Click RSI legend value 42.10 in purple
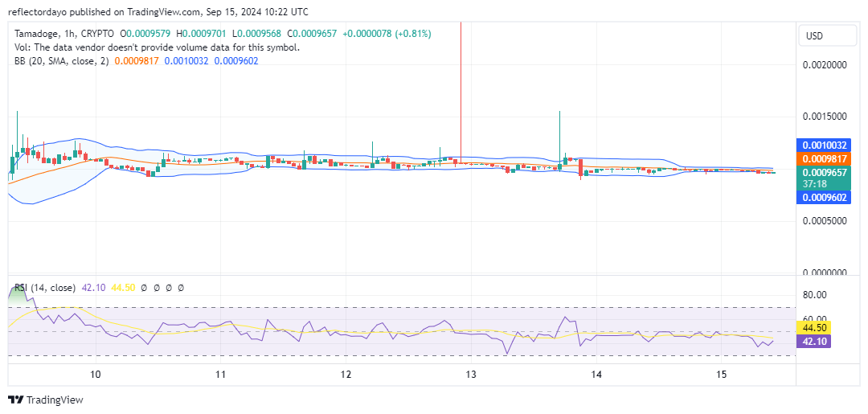Image resolution: width=868 pixels, height=414 pixels. coord(92,288)
